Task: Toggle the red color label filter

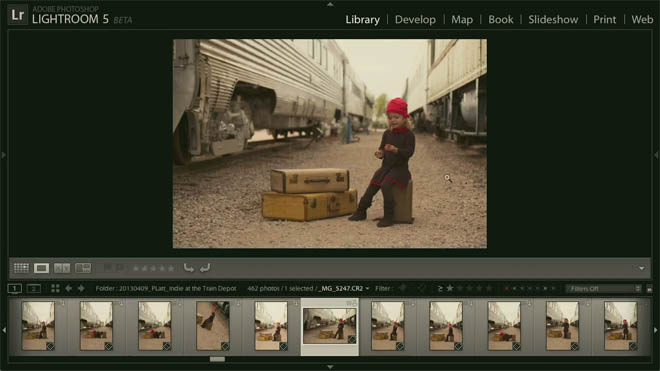Action: pos(506,288)
